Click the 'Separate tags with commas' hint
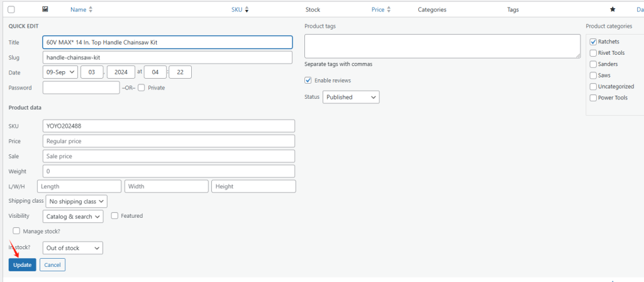644x282 pixels. pos(339,64)
